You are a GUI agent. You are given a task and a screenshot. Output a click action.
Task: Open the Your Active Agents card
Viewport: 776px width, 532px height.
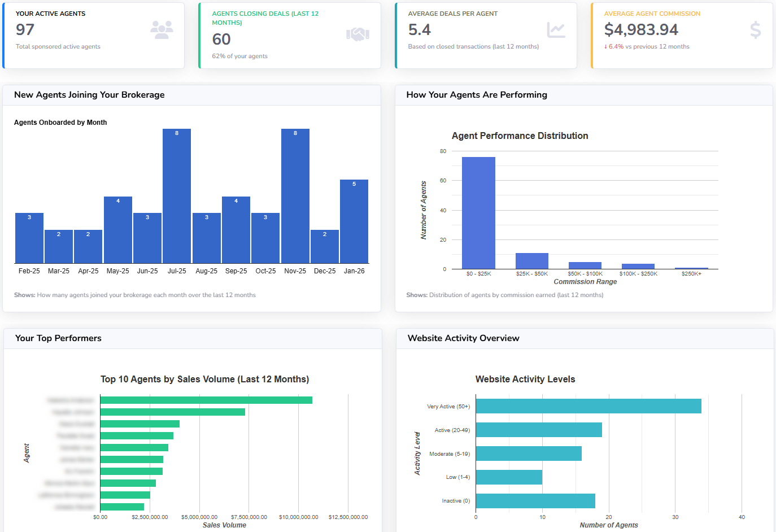pyautogui.click(x=93, y=35)
